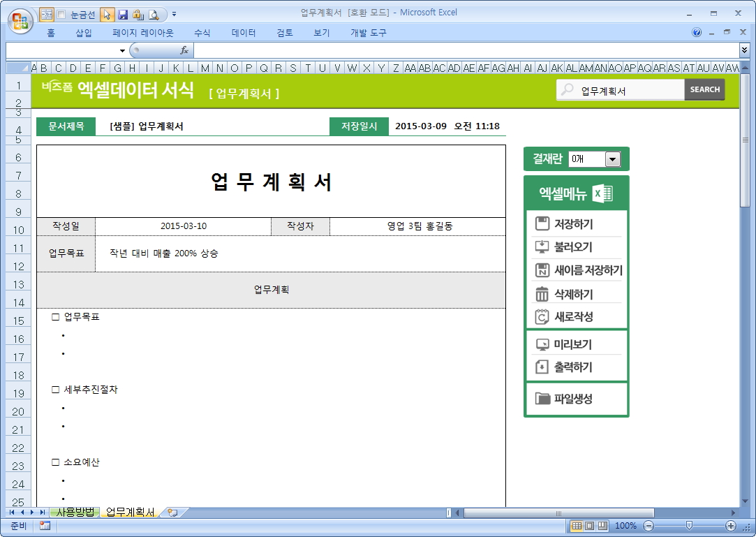Screen dimensions: 756x537
Task: Open the 결재란 0개 dropdown
Action: coord(612,159)
